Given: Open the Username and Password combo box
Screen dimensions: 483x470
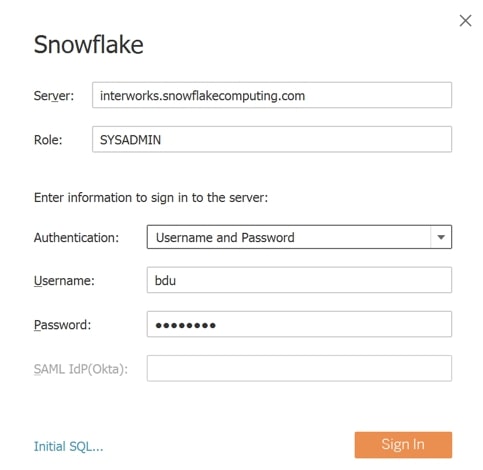Looking at the screenshot, I should pos(299,237).
